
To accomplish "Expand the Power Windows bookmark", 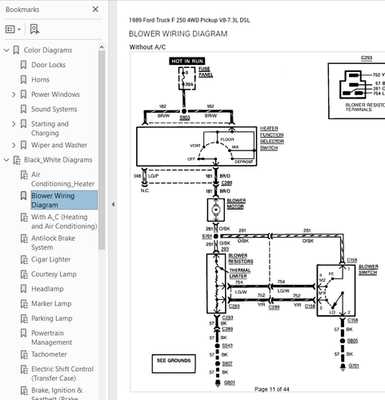I will (x=14, y=95).
